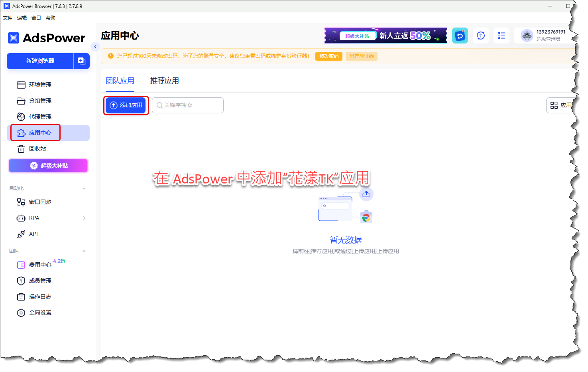
Task: Click the refresh/update icon in the header
Action: [481, 36]
